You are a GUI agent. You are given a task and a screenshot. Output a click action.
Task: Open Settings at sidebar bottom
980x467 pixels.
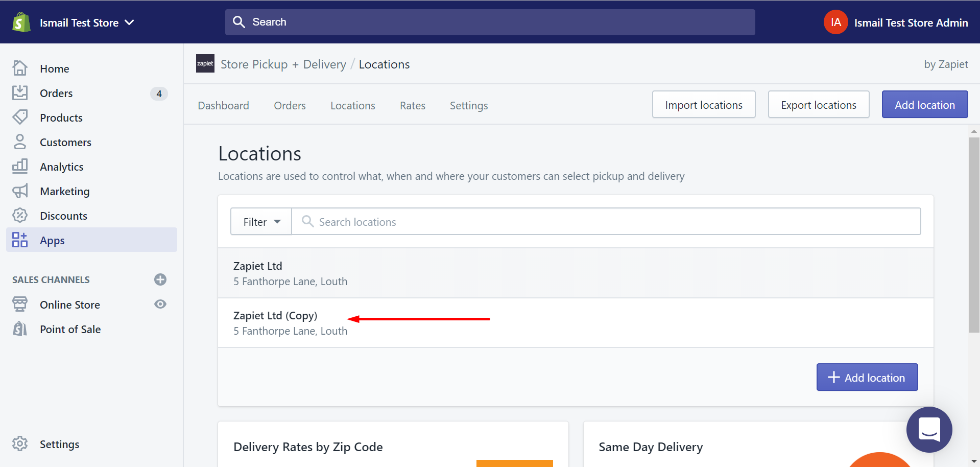coord(59,444)
